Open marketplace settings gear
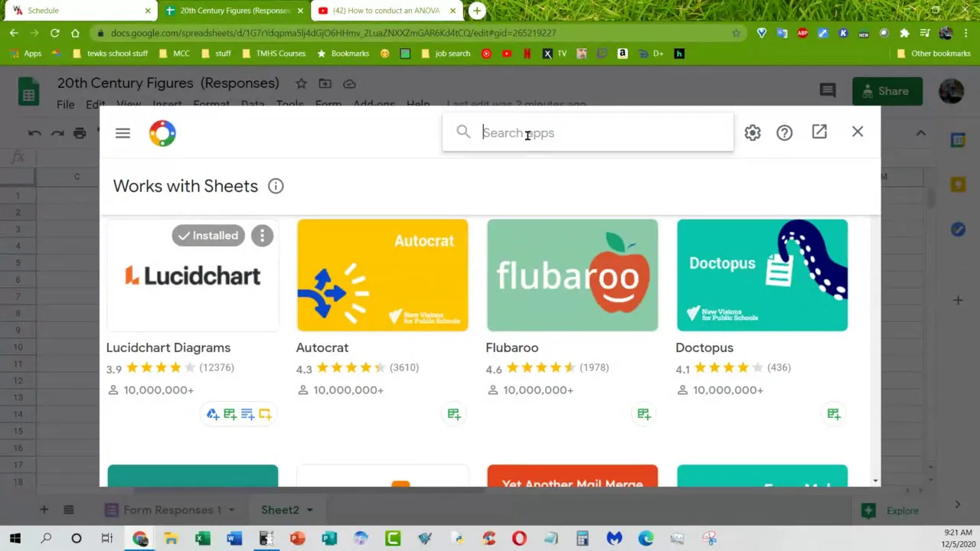The image size is (980, 551). (x=753, y=132)
